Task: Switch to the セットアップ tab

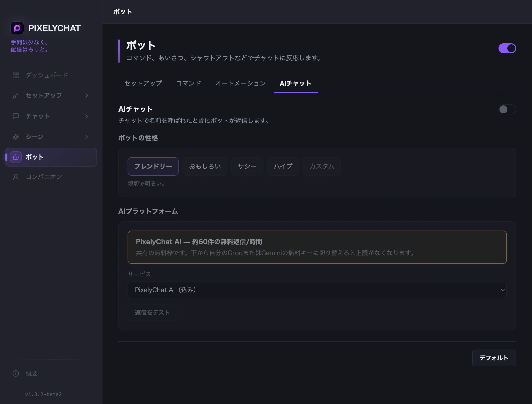Action: point(143,83)
